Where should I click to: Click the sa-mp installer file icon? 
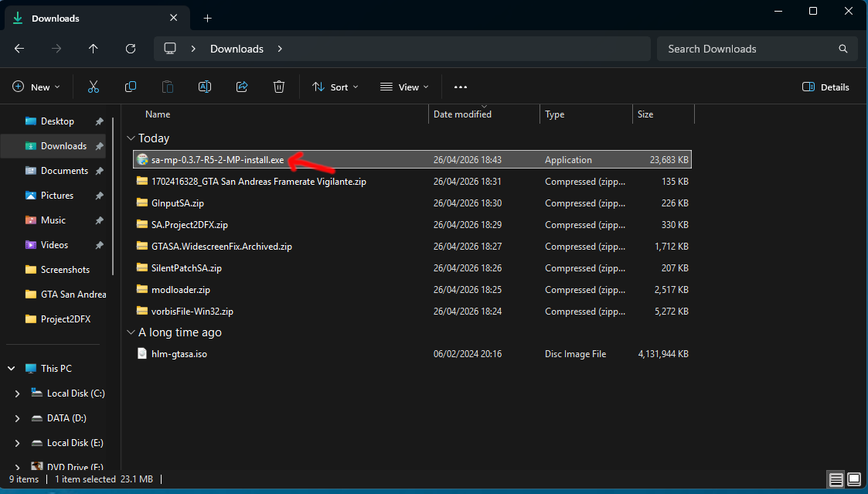(142, 159)
